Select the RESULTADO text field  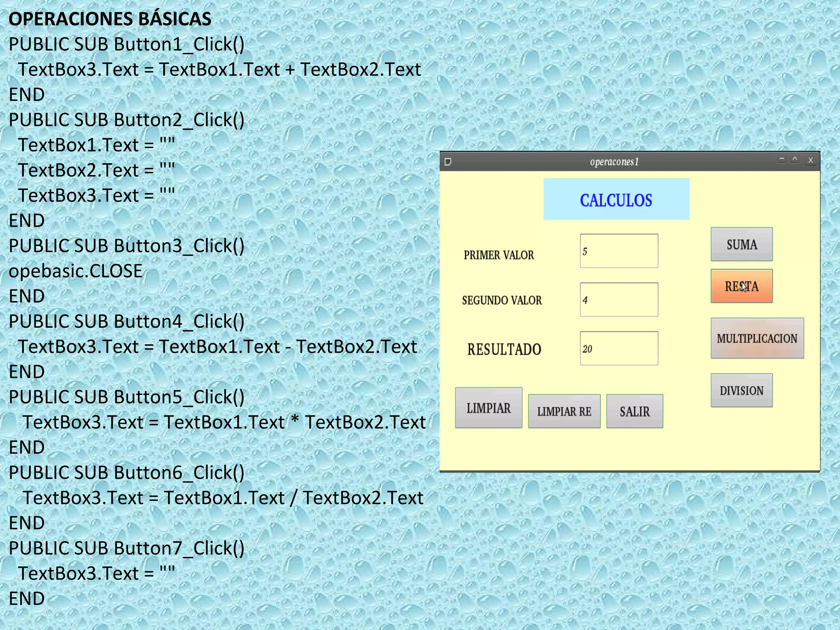pyautogui.click(x=619, y=349)
